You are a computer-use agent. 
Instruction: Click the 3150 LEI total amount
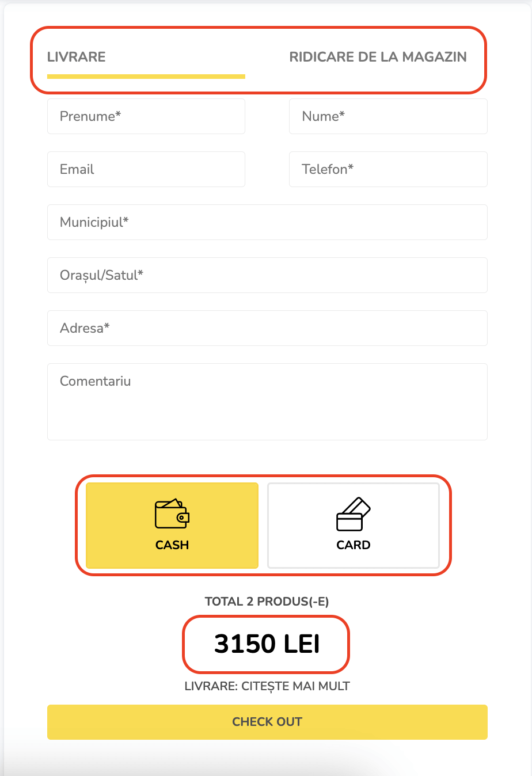(267, 644)
